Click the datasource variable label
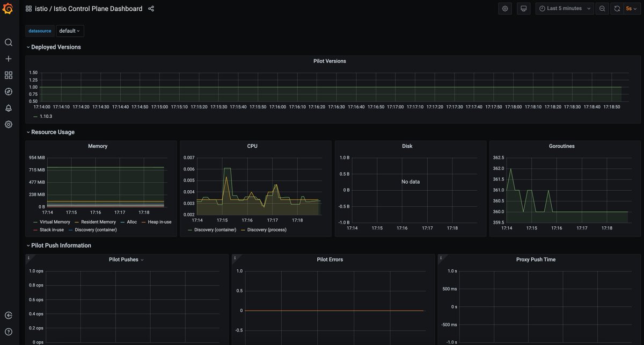This screenshot has width=644, height=345. [40, 31]
